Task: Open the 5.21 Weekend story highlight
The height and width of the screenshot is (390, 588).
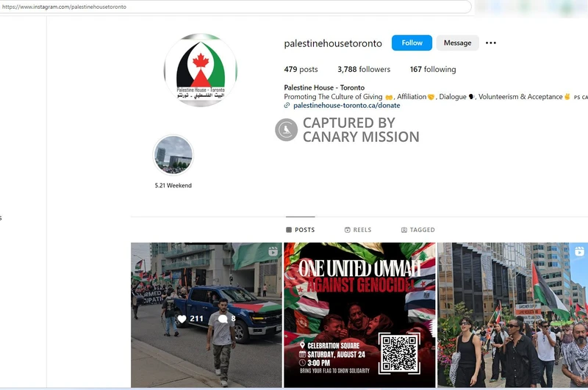Action: [173, 155]
